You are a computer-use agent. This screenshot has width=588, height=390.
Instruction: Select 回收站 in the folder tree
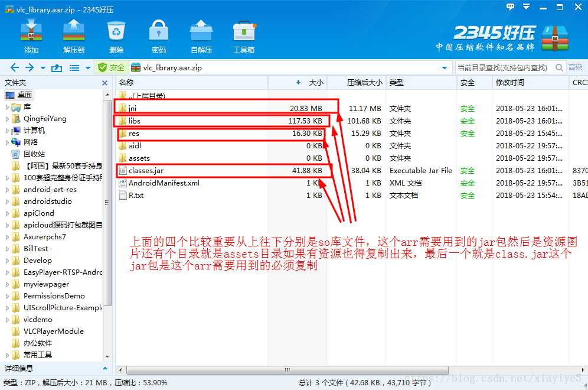pyautogui.click(x=28, y=154)
